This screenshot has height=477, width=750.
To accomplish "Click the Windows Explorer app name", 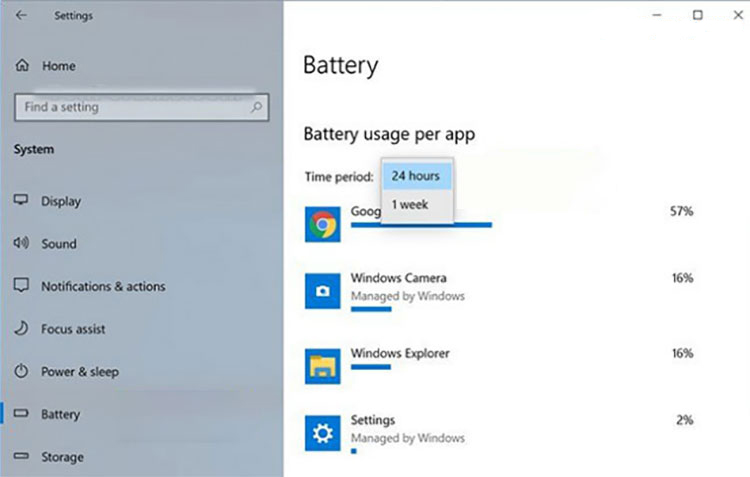I will [400, 354].
